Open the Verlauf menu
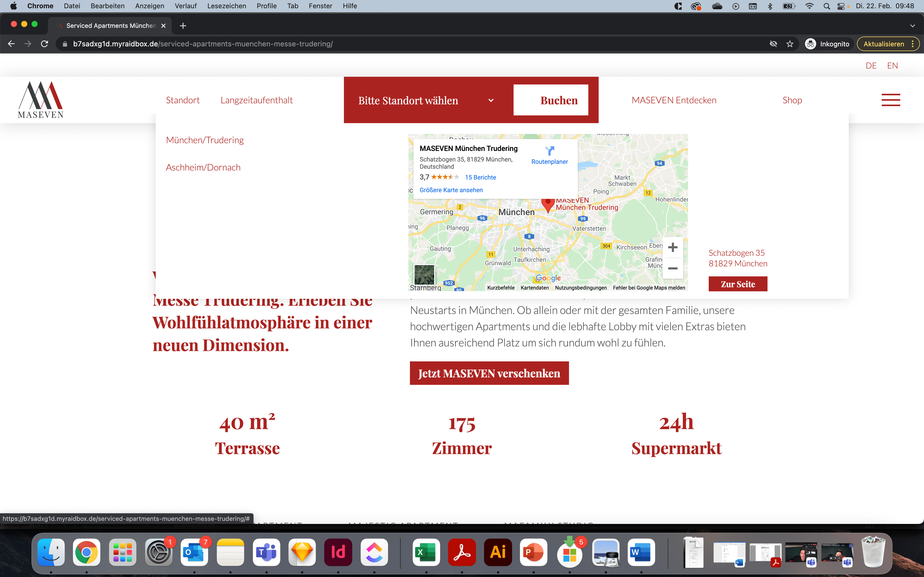This screenshot has height=577, width=924. coord(186,6)
